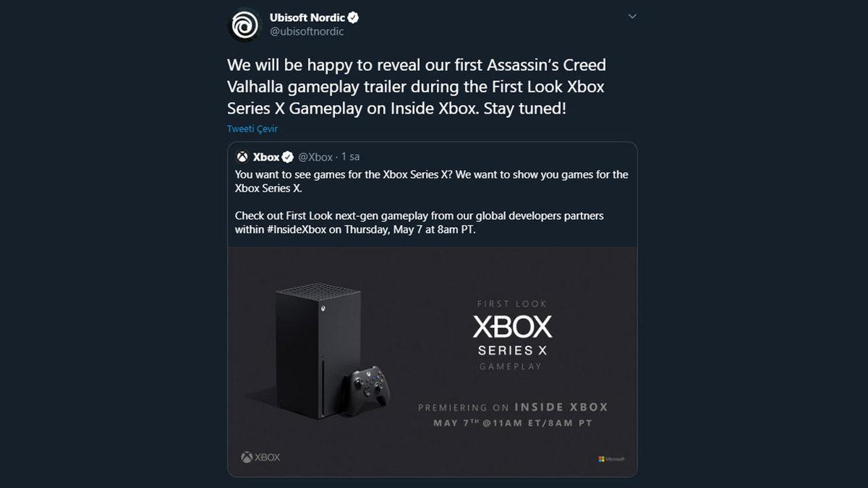Image resolution: width=868 pixels, height=488 pixels.
Task: Collapse the tweet using the down arrow
Action: (x=632, y=15)
